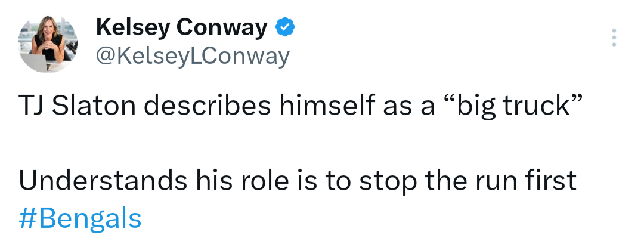The width and height of the screenshot is (644, 238).
Task: Click the word "Conway" in the bold name
Action: coord(222,27)
